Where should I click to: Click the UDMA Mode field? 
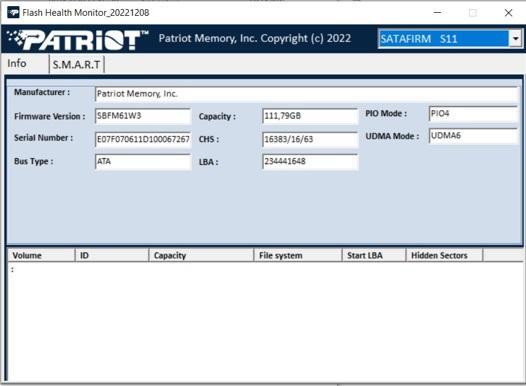coord(473,136)
